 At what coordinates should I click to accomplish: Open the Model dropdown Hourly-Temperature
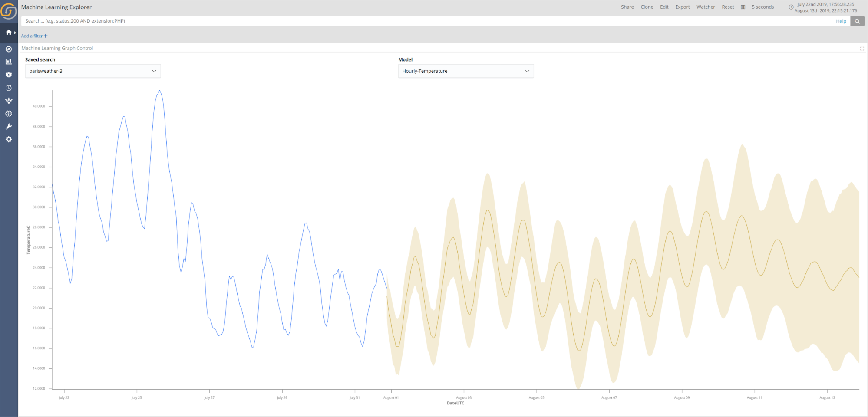click(x=466, y=71)
